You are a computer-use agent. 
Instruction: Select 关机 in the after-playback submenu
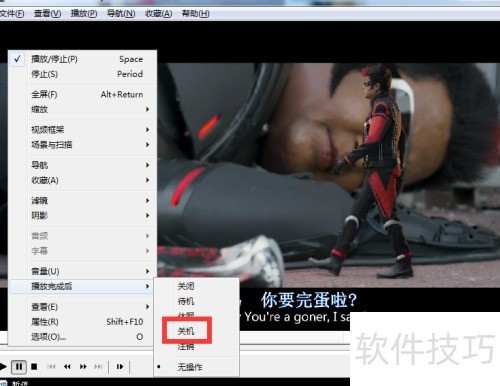tap(187, 331)
